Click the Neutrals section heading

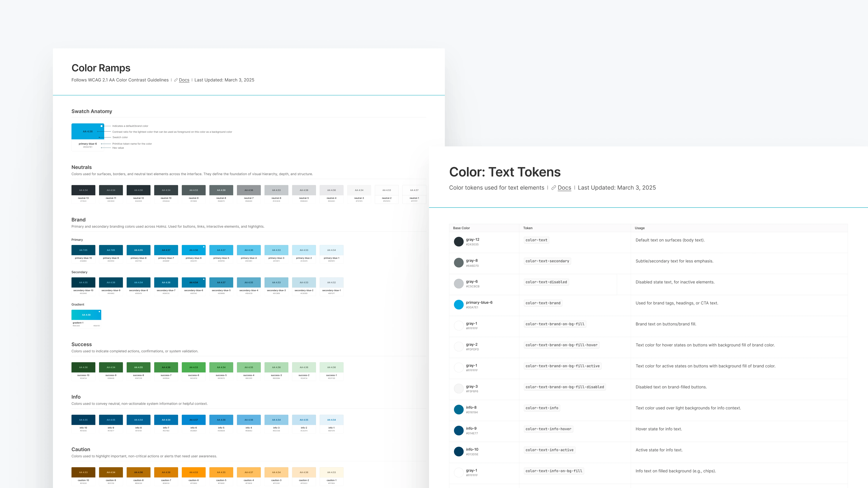(x=81, y=167)
